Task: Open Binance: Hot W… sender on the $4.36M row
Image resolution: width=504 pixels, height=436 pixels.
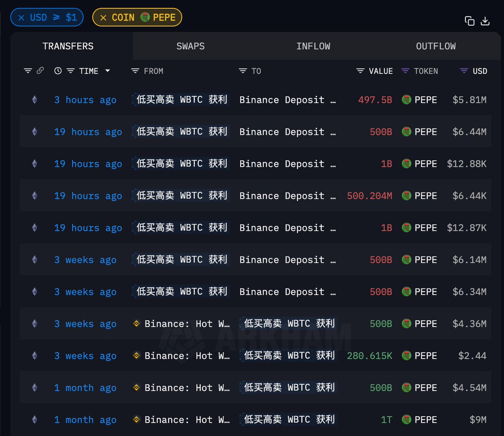Action: [x=187, y=324]
